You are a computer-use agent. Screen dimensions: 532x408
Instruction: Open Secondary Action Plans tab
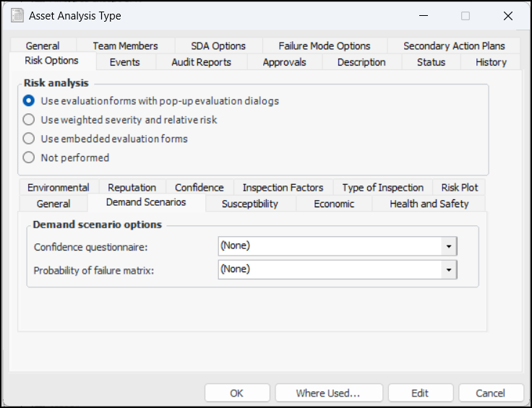[x=454, y=45]
